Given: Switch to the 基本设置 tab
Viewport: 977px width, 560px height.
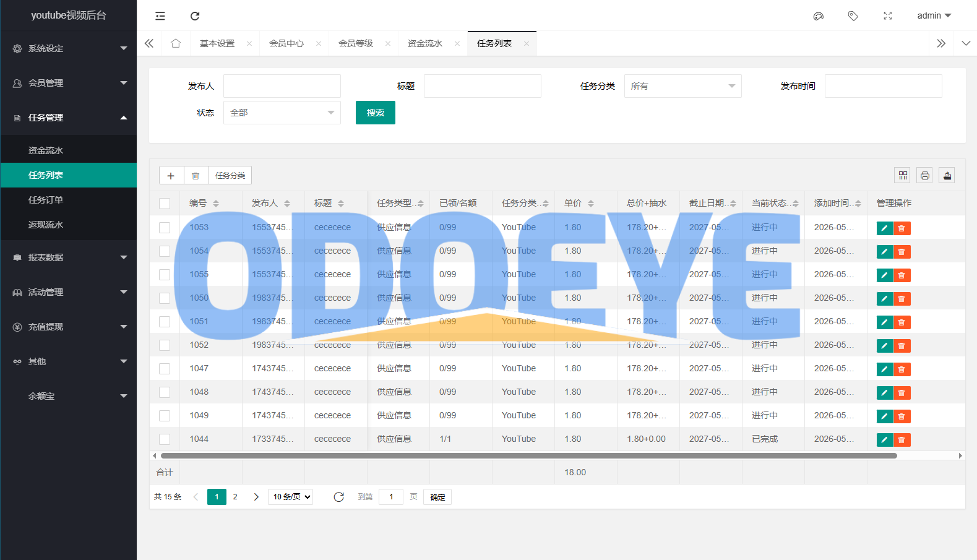Looking at the screenshot, I should click(x=217, y=43).
